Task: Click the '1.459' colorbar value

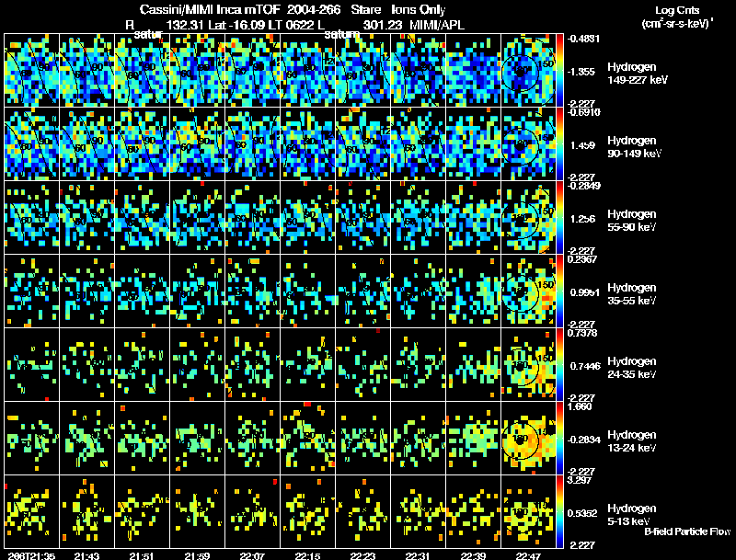Action: pos(582,145)
